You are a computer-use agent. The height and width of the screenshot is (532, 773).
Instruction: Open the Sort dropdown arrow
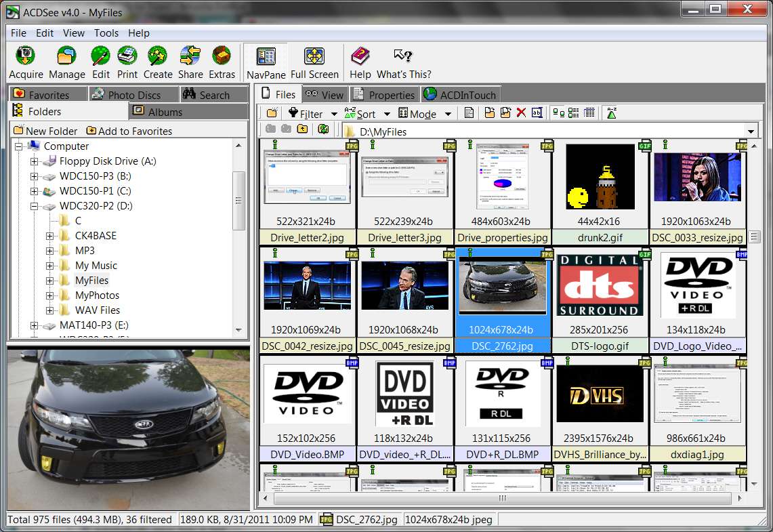(x=387, y=114)
